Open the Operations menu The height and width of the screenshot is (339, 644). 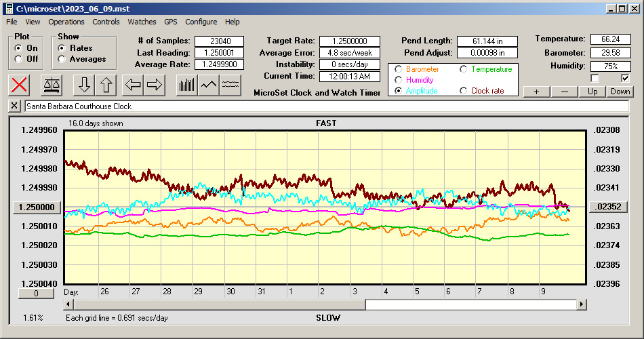tap(66, 22)
